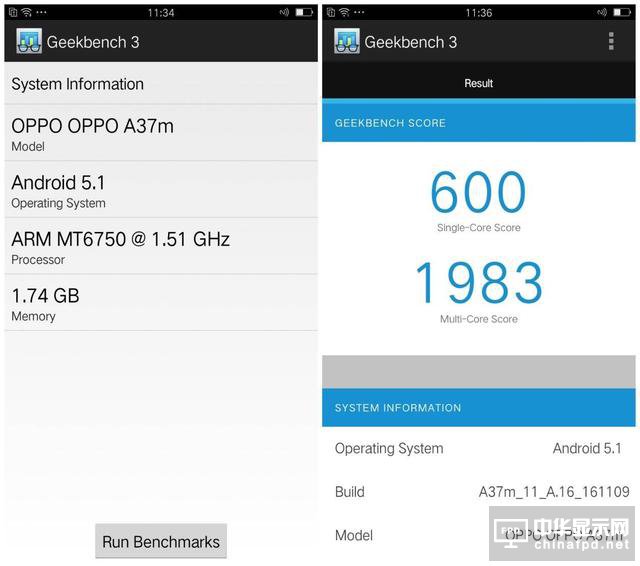Select the Build A37m_11_A.16_161109 row

[478, 492]
